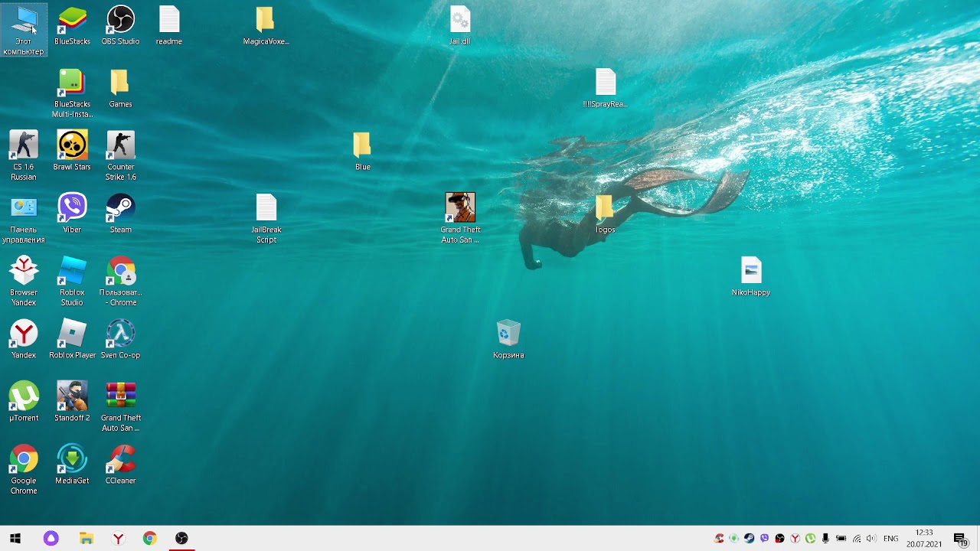980x551 pixels.
Task: Click the microphone tray icon
Action: tap(825, 539)
